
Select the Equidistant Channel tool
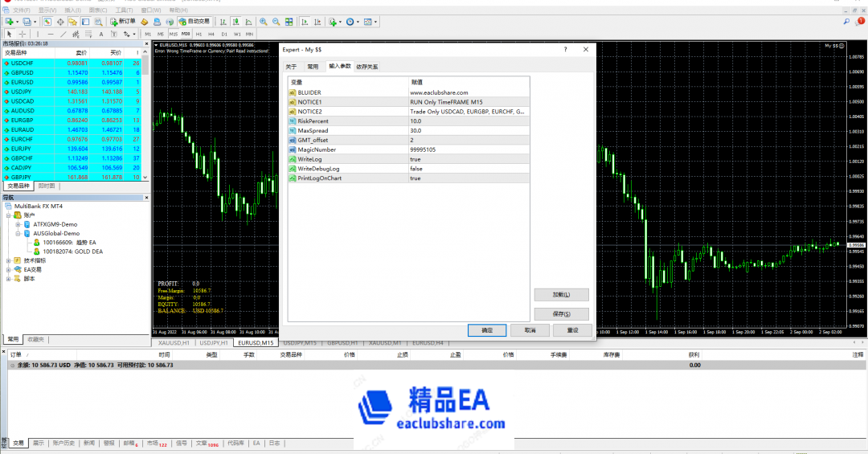[76, 34]
